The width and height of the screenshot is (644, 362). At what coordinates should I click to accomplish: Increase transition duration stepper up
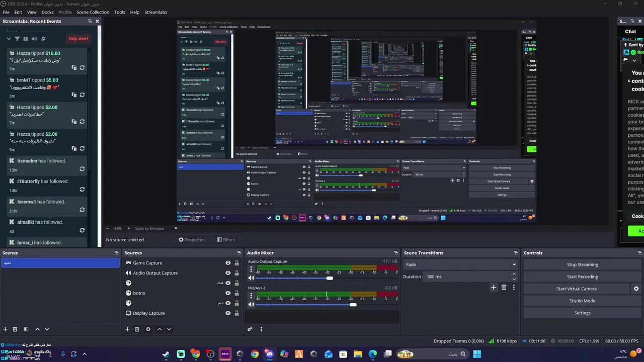[x=514, y=275]
